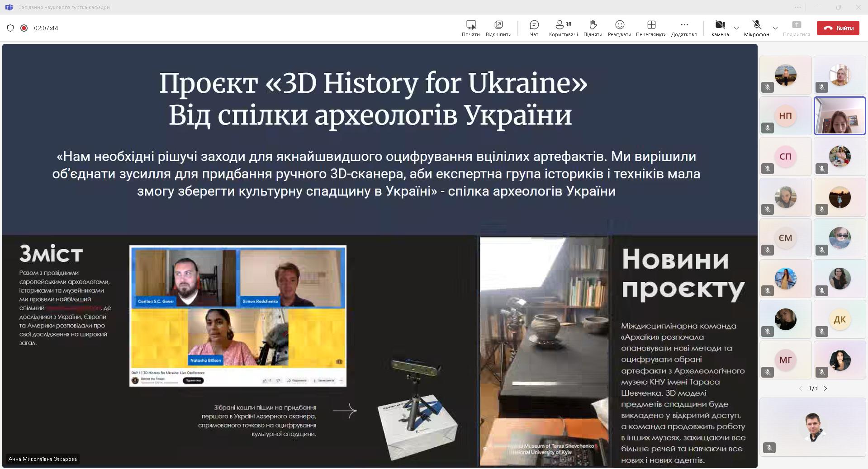Click the muted mic icon on ЄМ tile

coord(768,250)
